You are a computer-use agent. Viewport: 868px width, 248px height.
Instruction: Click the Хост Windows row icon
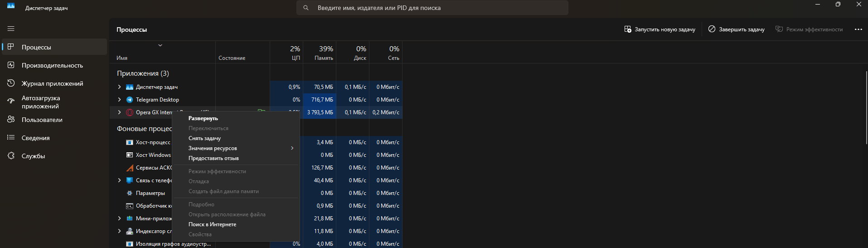(x=130, y=155)
